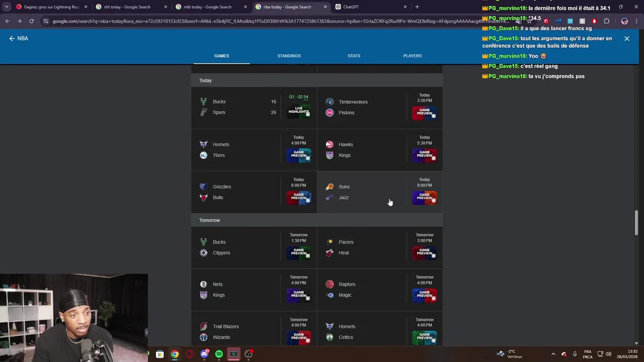Open Opera from the taskbar
The width and height of the screenshot is (644, 362).
pyautogui.click(x=190, y=354)
